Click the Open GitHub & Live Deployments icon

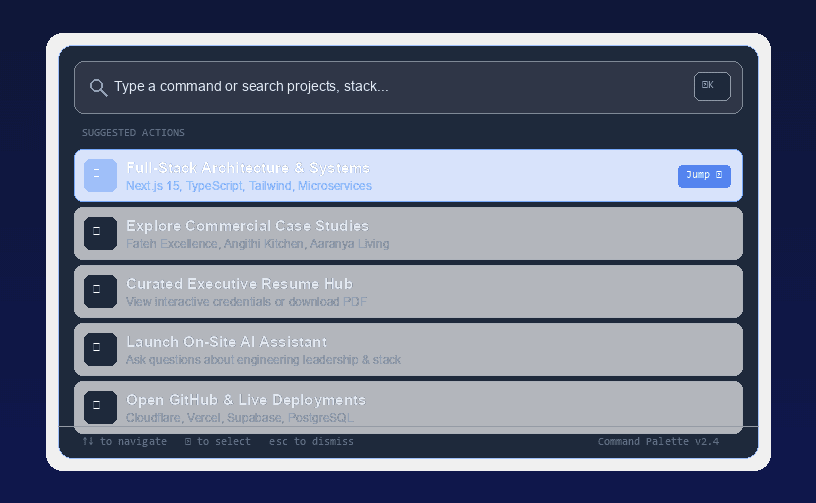point(100,407)
